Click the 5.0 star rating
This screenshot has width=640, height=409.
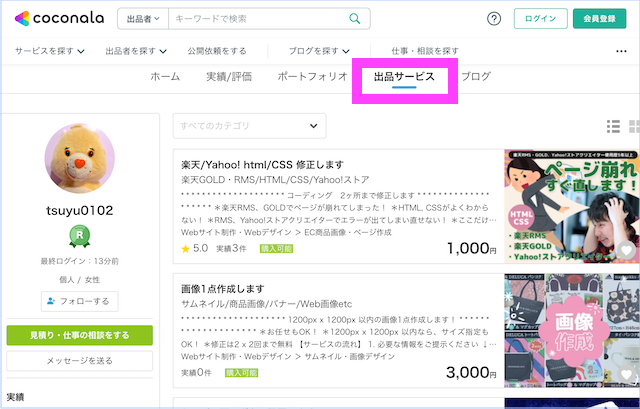[x=194, y=249]
